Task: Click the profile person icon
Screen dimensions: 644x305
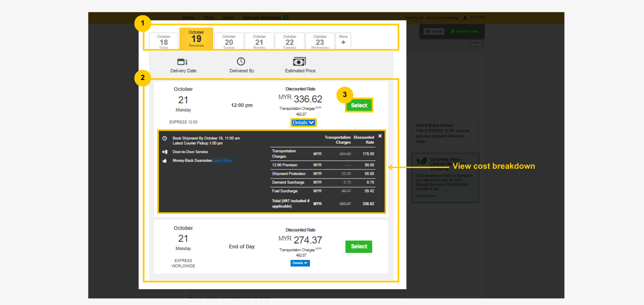Action: tap(465, 18)
